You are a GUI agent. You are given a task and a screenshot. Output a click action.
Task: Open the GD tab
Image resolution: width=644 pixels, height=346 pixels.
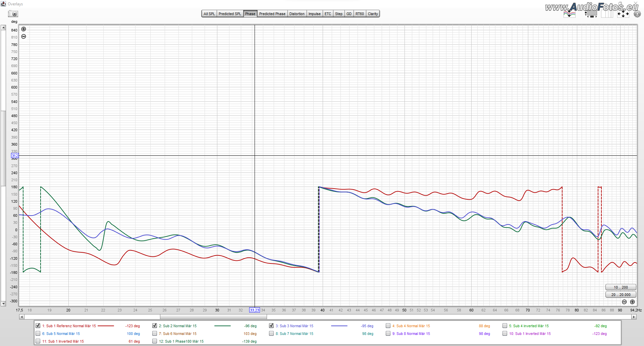(x=349, y=14)
